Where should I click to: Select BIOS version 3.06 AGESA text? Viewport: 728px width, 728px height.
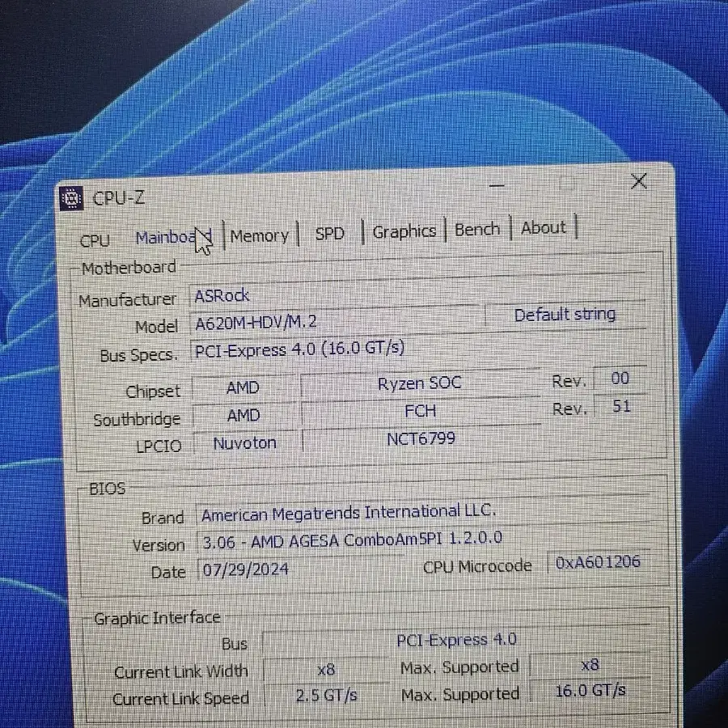pos(353,540)
